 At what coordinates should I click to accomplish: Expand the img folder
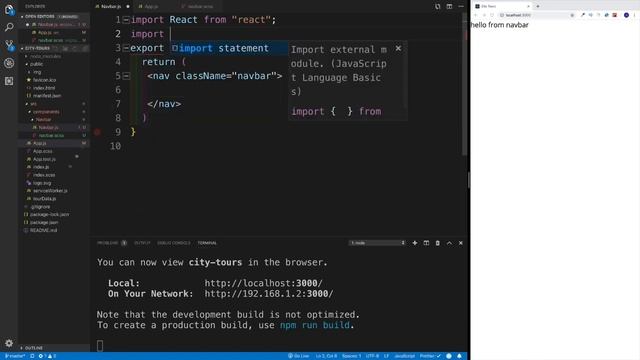coord(37,72)
